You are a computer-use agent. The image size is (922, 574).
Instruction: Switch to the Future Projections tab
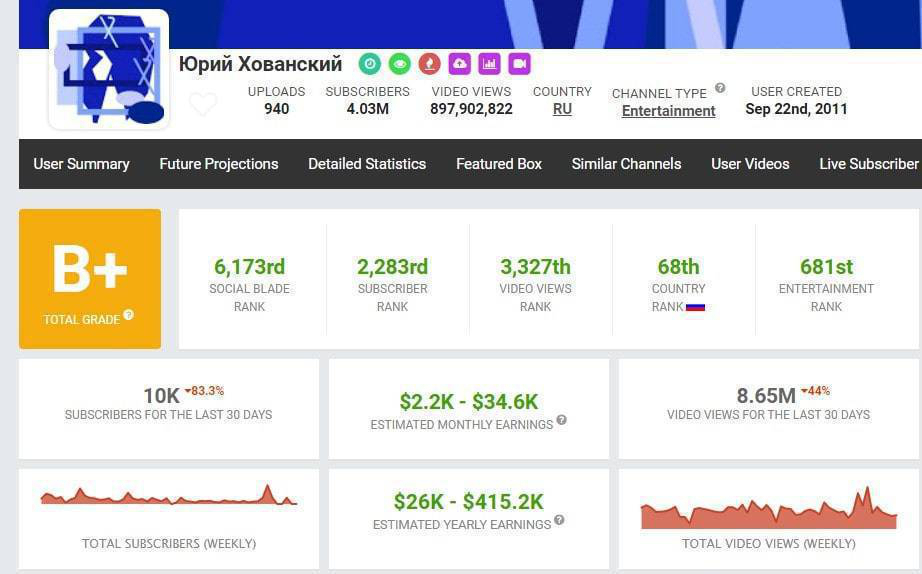coord(219,164)
